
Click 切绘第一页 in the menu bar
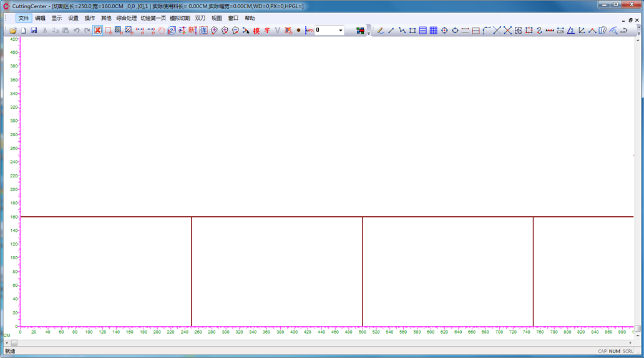pyautogui.click(x=153, y=18)
